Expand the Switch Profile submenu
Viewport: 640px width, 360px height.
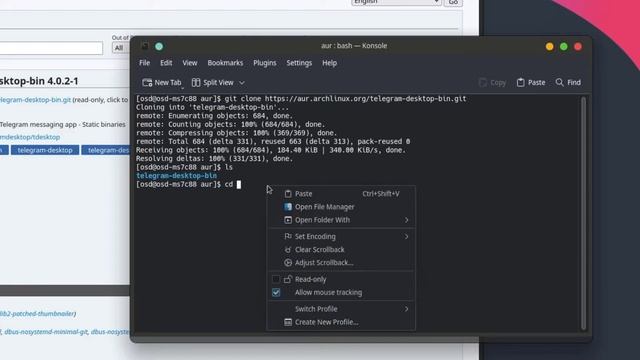341,309
